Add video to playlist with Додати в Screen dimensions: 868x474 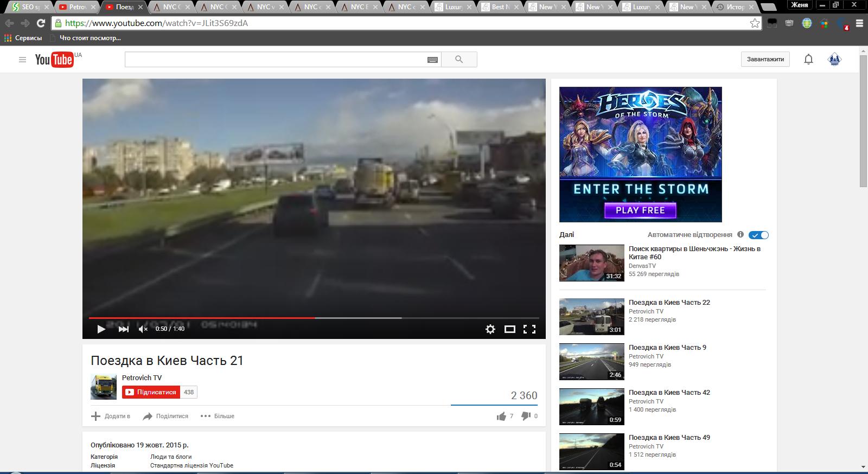coord(111,416)
